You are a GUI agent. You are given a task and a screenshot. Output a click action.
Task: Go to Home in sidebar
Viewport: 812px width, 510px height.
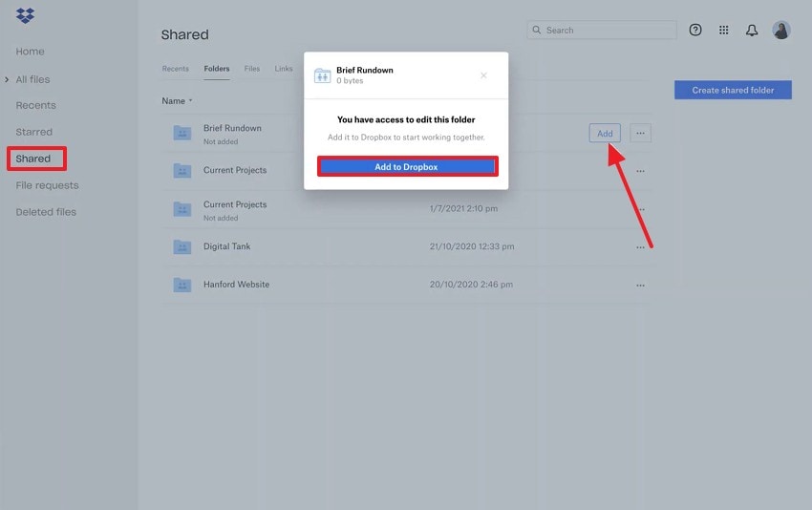[x=30, y=52]
